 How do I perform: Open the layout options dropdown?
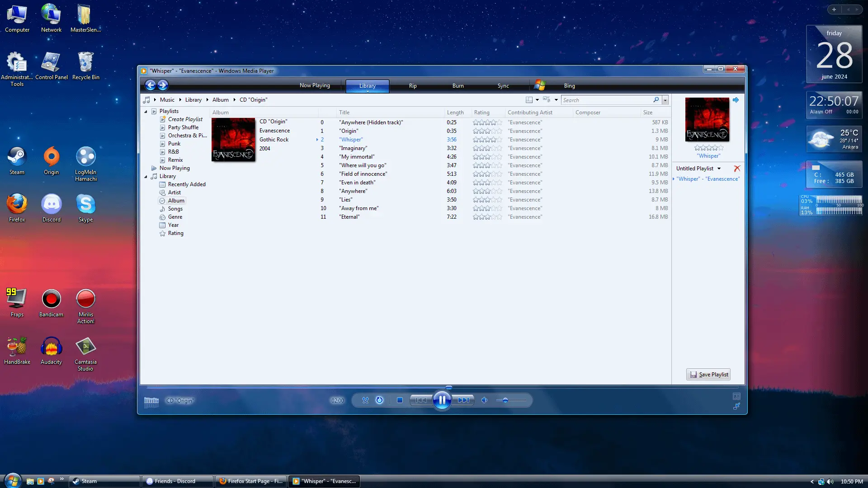pyautogui.click(x=537, y=100)
